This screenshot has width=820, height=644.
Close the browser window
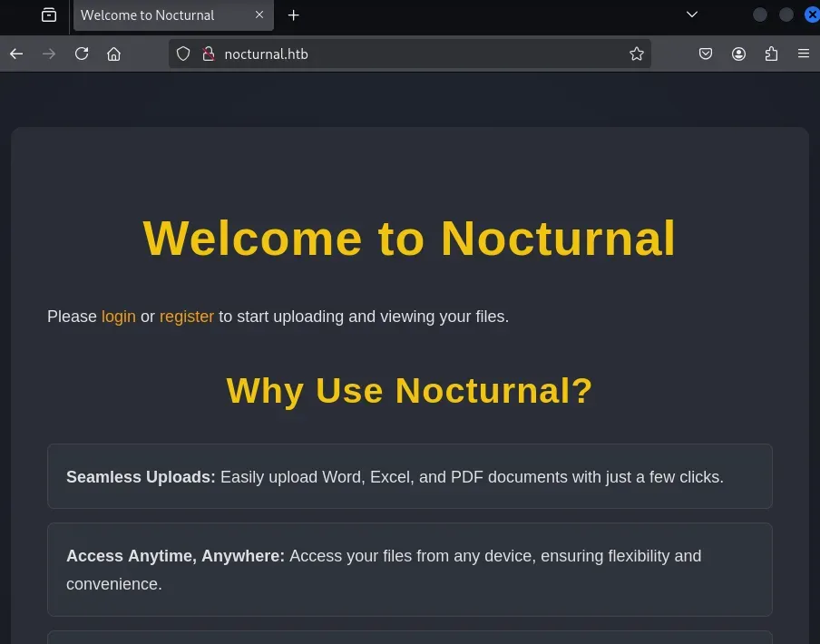tap(812, 15)
